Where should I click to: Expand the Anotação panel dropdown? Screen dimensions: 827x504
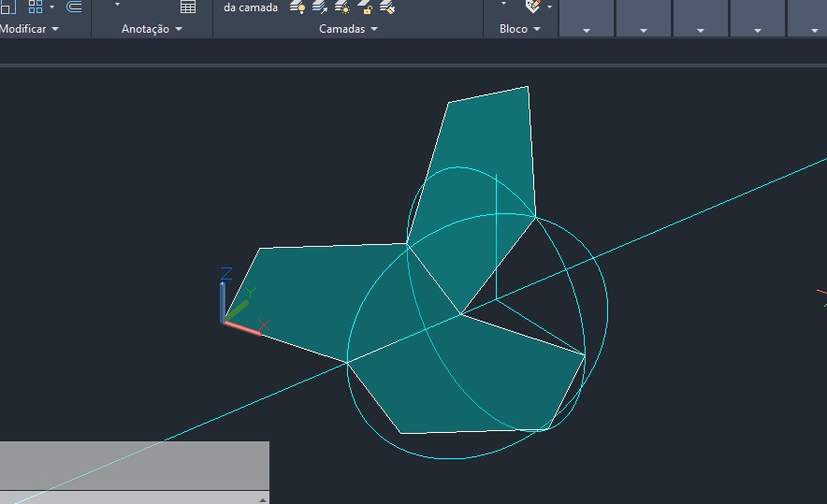pyautogui.click(x=178, y=29)
